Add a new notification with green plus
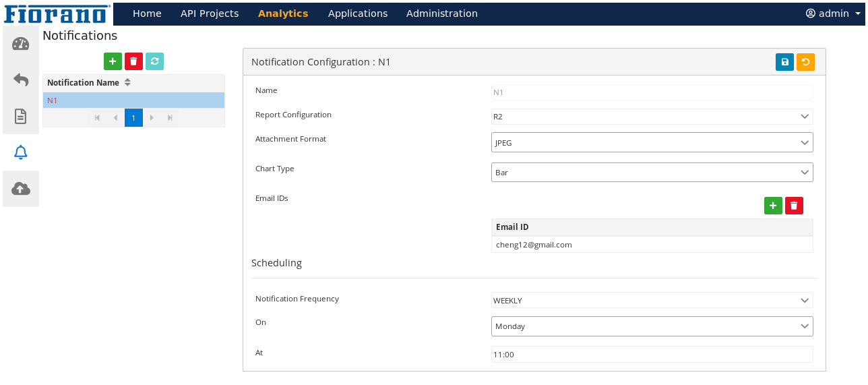 pos(113,61)
